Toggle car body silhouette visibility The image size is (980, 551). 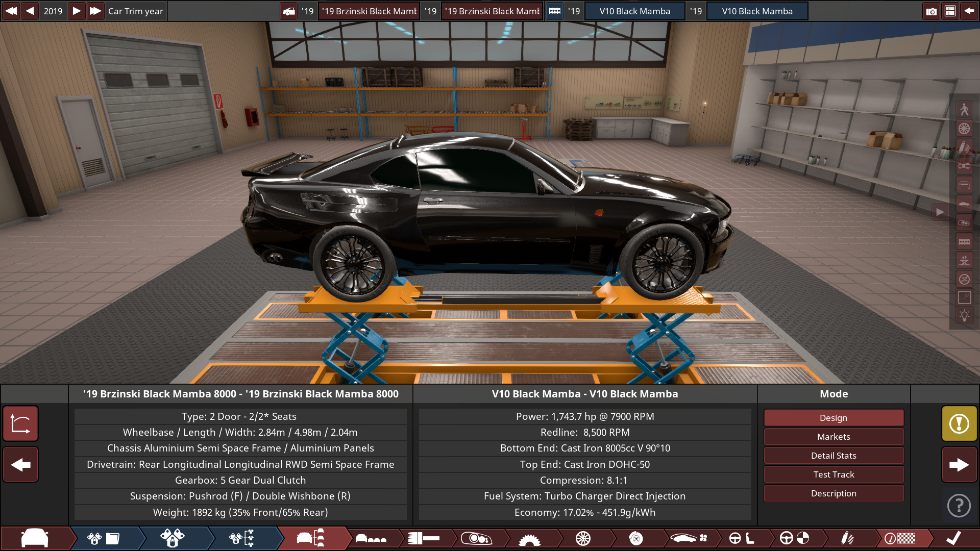click(964, 204)
